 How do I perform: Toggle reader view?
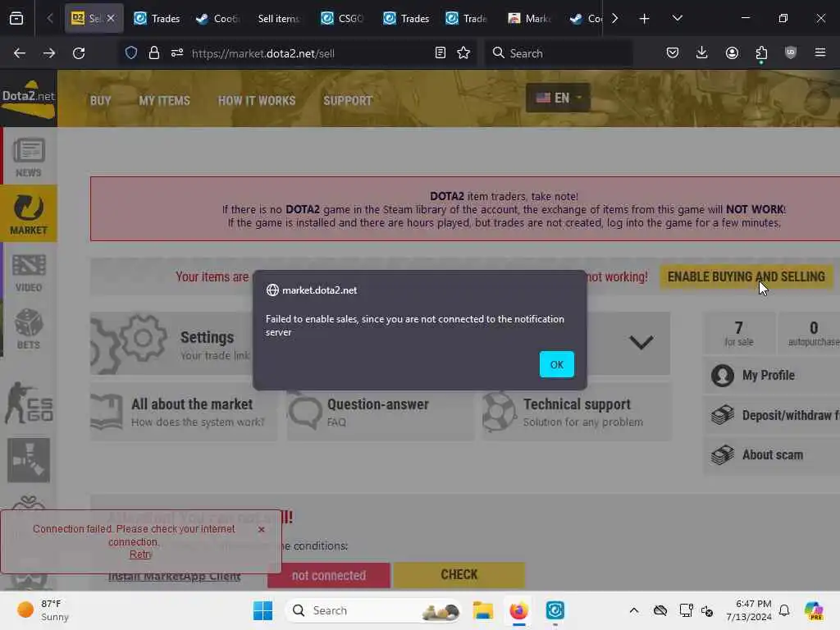[x=441, y=53]
